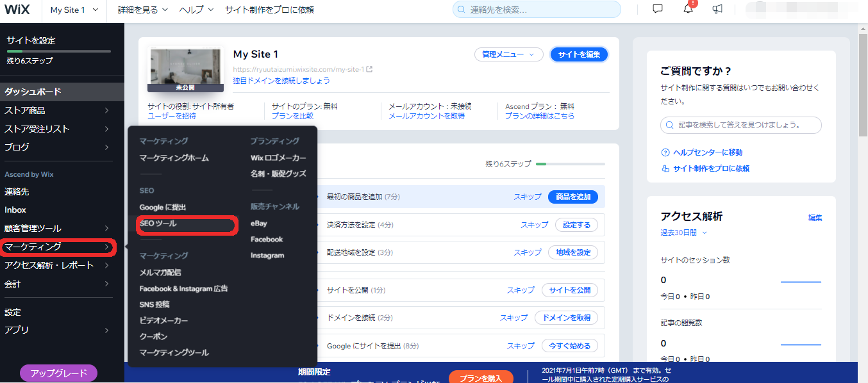
Task: Select ダッシュボード in sidebar
Action: [x=62, y=92]
